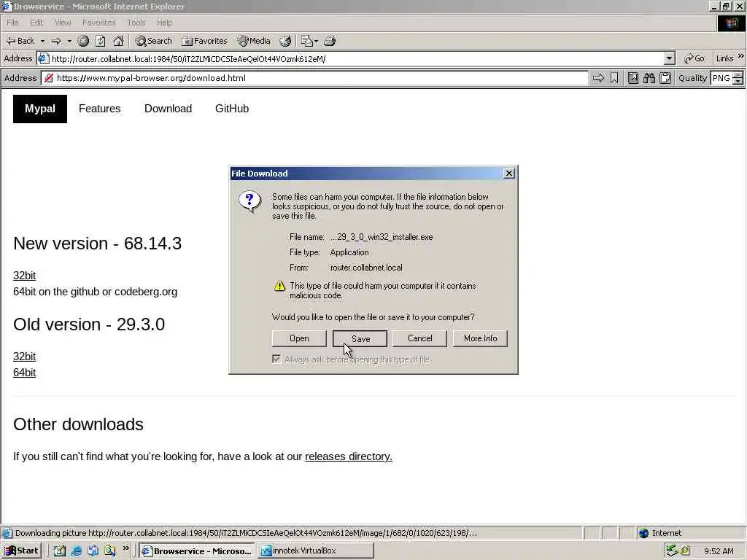Click More Info in File Download dialog
747x560 pixels.
480,338
